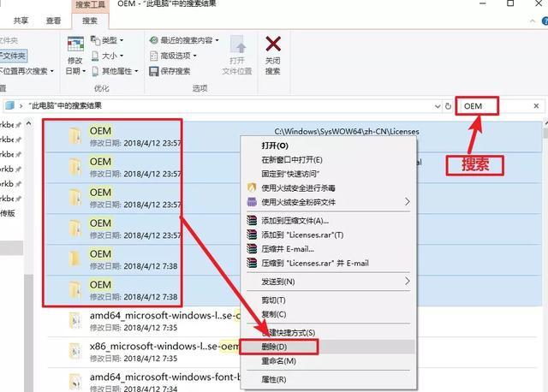Click the C:\Windows\SysWOW64\zh-CN\Licenses path text

point(347,132)
